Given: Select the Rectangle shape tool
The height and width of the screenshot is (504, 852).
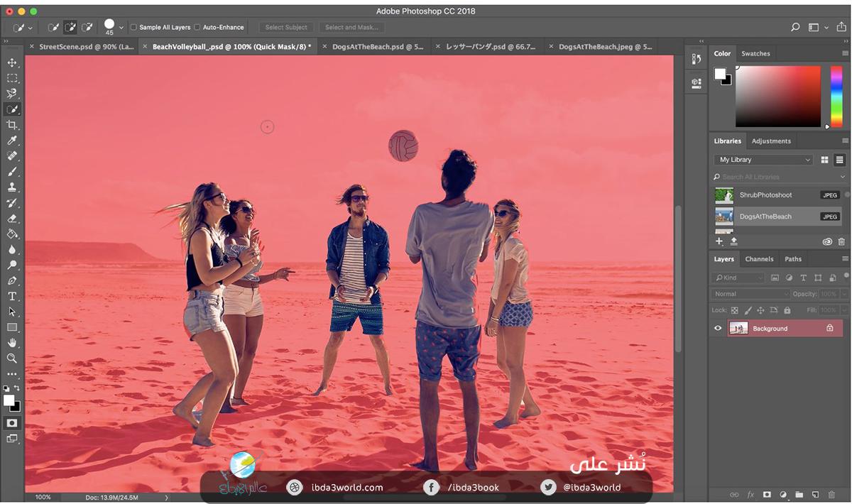Looking at the screenshot, I should [x=12, y=327].
